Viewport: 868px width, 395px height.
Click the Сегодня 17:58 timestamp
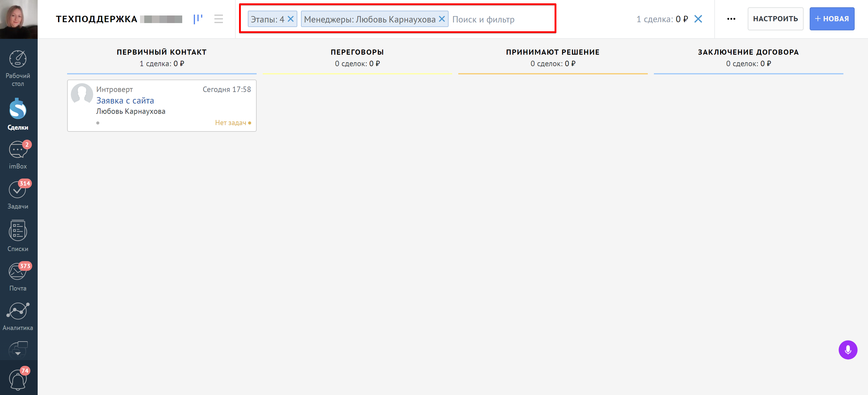pyautogui.click(x=227, y=89)
